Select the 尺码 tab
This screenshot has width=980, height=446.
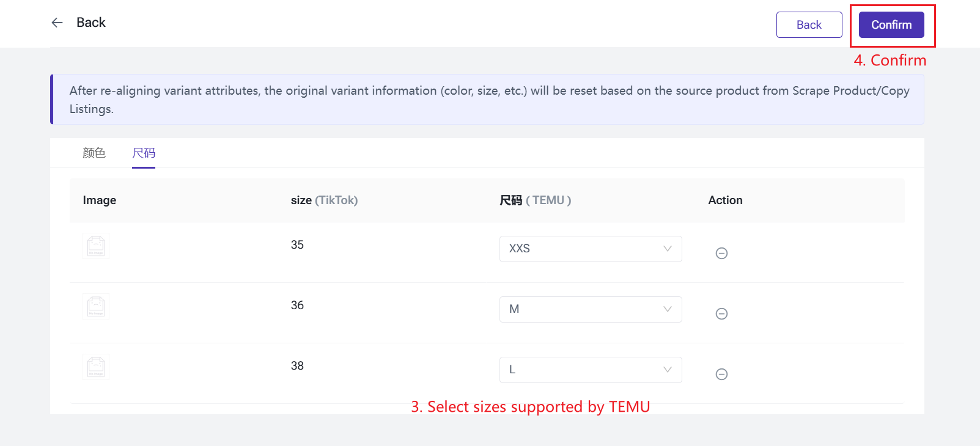click(x=144, y=153)
